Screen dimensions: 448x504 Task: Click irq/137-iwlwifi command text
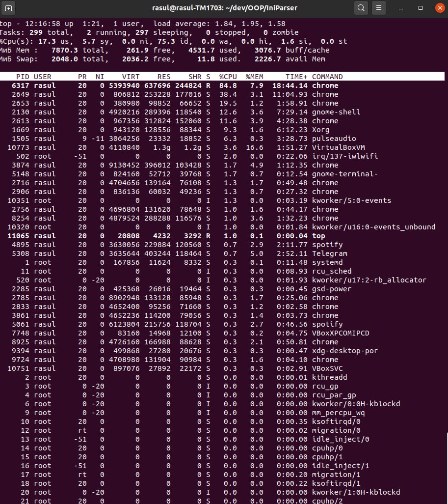pyautogui.click(x=345, y=156)
